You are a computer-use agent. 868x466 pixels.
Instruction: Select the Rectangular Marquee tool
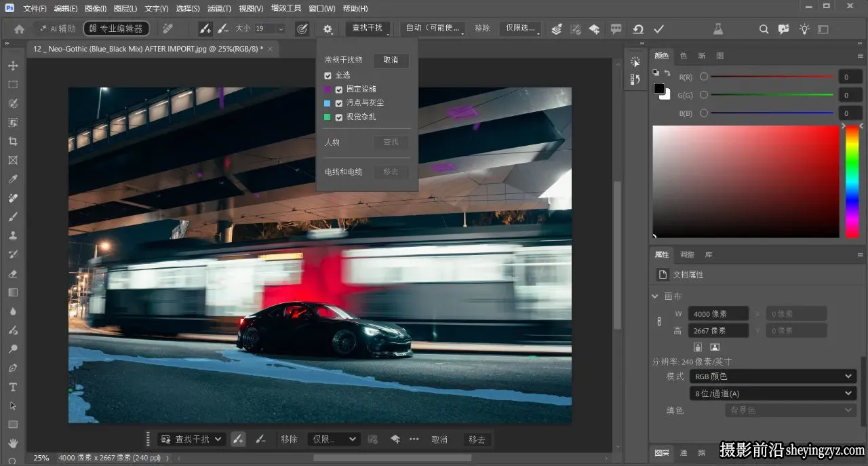13,85
